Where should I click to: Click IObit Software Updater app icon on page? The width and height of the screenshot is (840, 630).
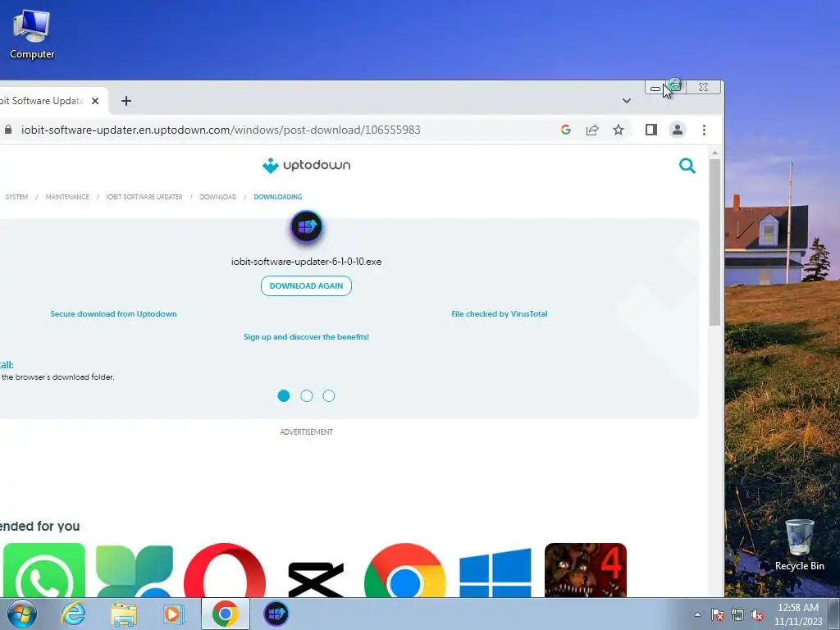(307, 227)
